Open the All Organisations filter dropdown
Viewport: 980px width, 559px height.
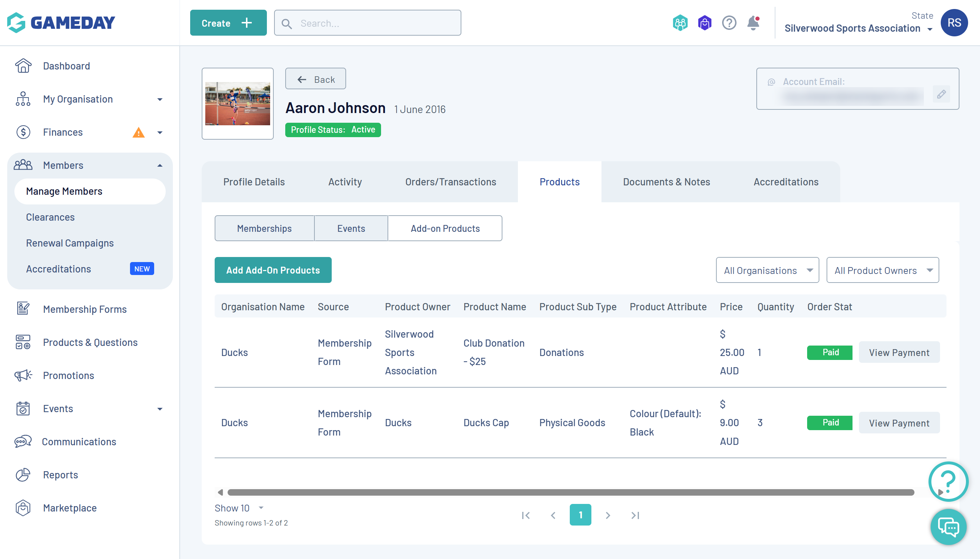point(767,270)
